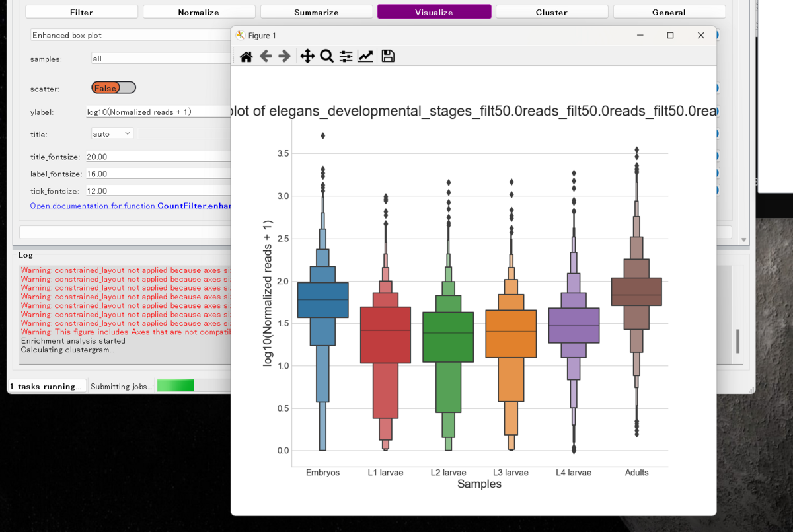Open the Edit axis and curve parameters icon
The image size is (793, 532).
365,56
